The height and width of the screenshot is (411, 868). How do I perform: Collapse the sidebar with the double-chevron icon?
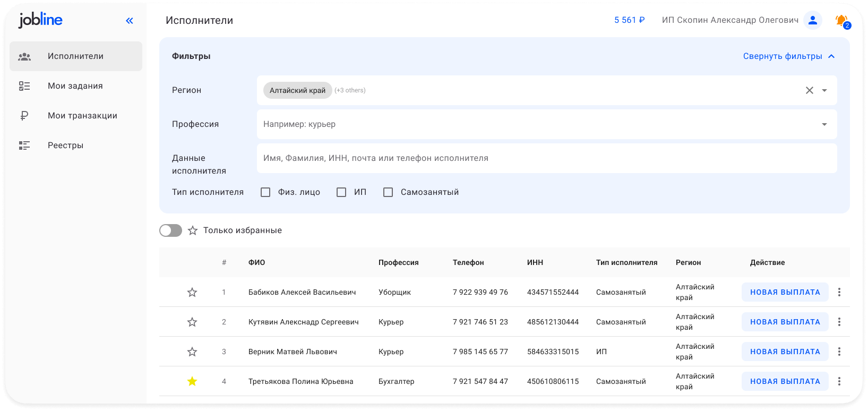130,21
